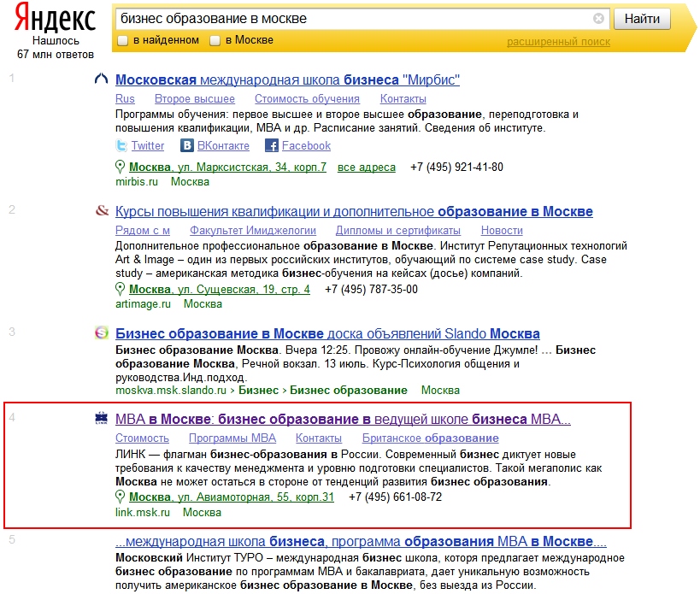Click the map pin beside the Авиамоторная address
The width and height of the screenshot is (700, 594).
[x=120, y=497]
